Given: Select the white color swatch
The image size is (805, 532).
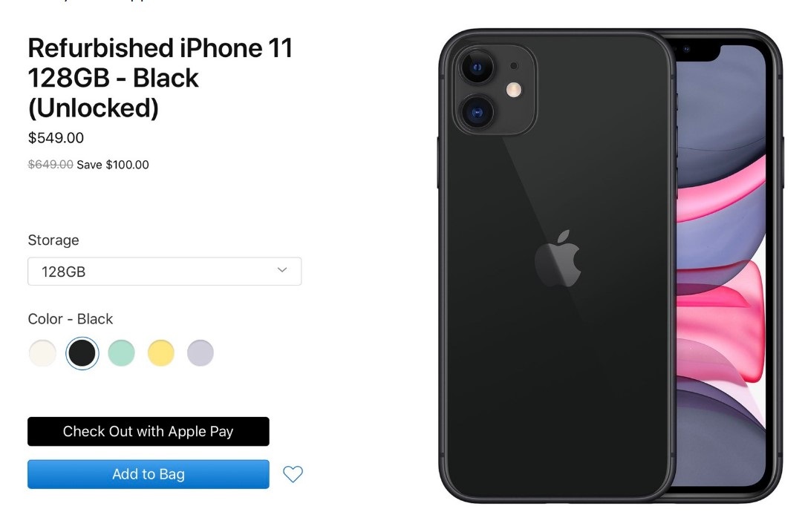Looking at the screenshot, I should coord(42,353).
